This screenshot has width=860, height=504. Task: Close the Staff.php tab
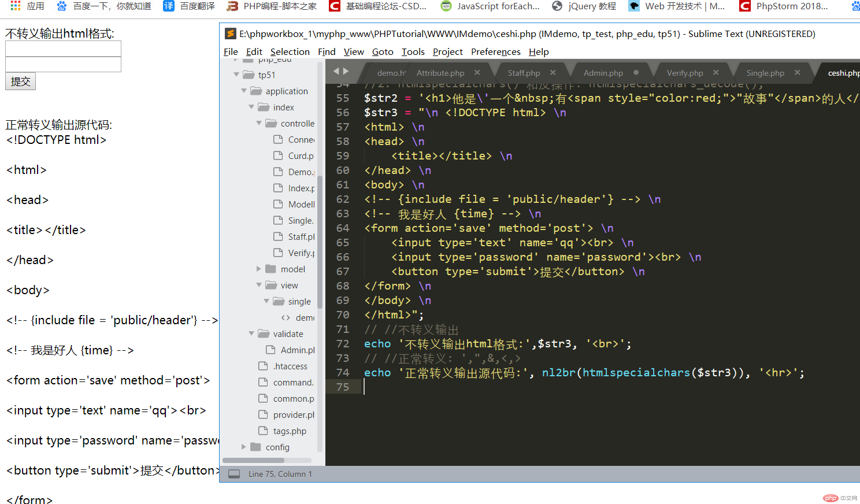coord(553,72)
